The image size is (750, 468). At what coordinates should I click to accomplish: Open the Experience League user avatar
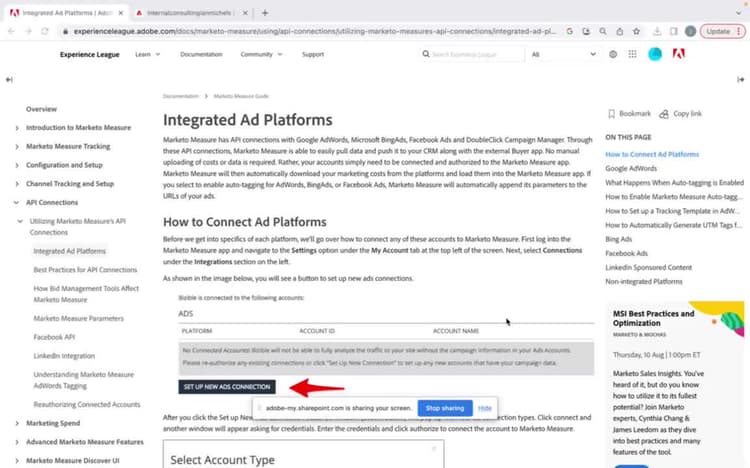point(655,54)
